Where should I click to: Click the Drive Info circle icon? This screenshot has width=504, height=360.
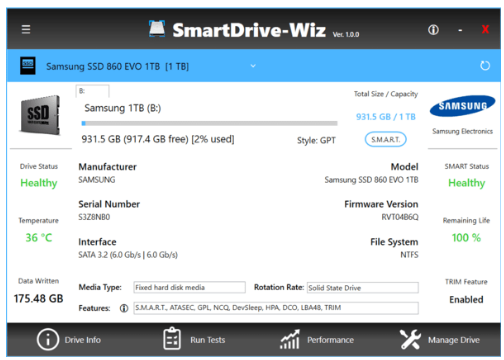[48, 340]
